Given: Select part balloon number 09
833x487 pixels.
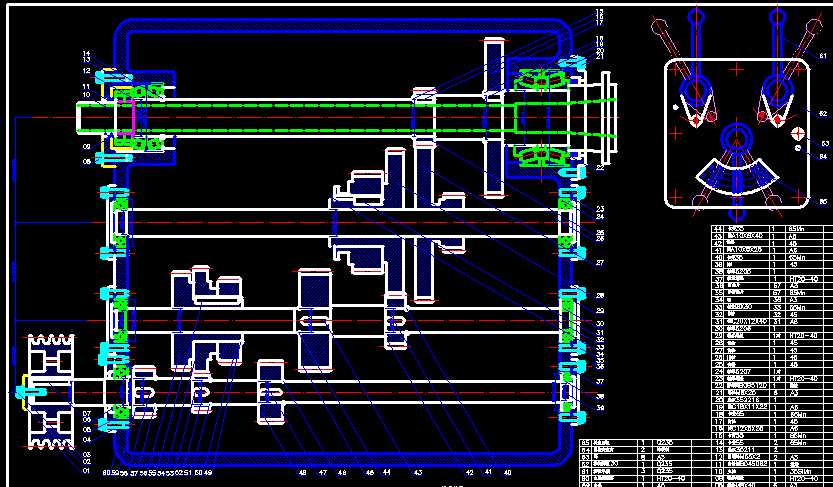Looking at the screenshot, I should tap(87, 147).
